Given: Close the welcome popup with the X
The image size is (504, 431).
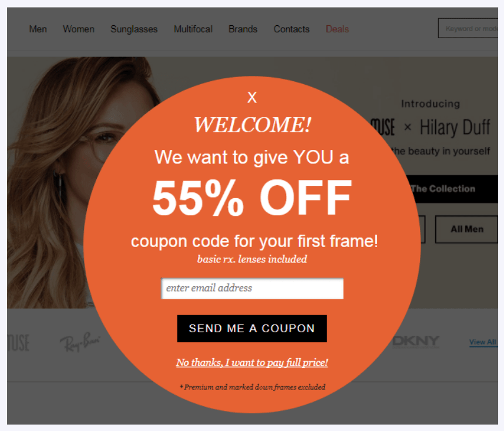Looking at the screenshot, I should 252,97.
